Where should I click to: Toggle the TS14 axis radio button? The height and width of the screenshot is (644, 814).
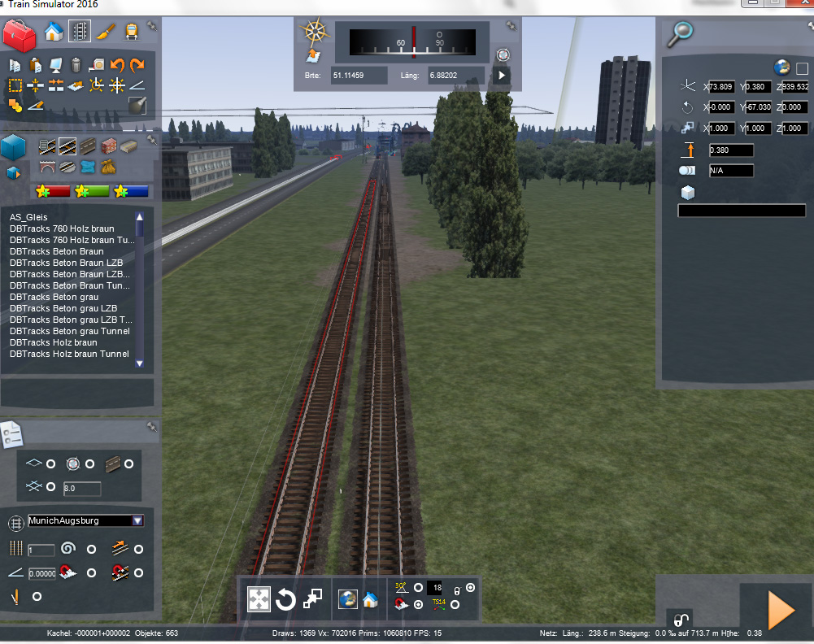[455, 604]
